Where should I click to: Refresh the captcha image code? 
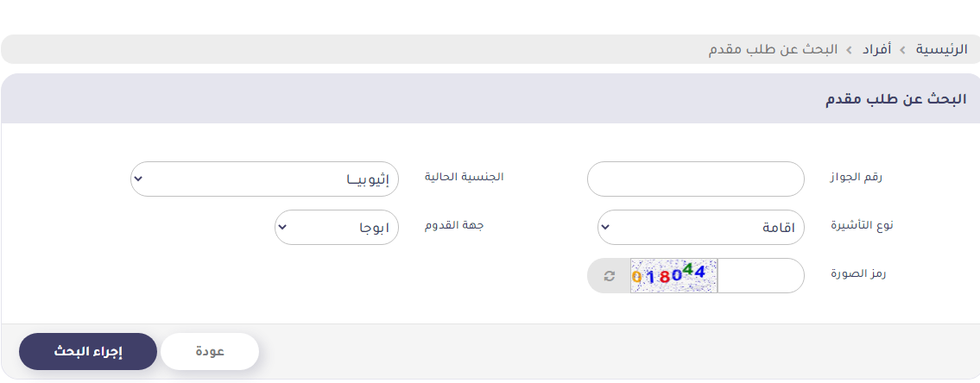(x=609, y=276)
